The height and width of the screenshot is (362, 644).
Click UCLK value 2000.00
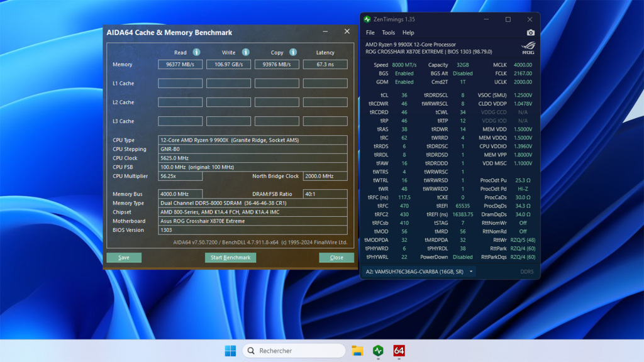(523, 82)
